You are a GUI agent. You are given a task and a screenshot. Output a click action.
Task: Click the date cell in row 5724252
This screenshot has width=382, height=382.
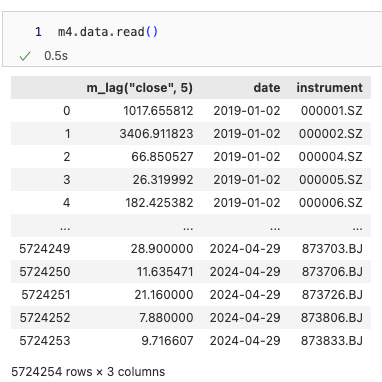click(x=245, y=318)
